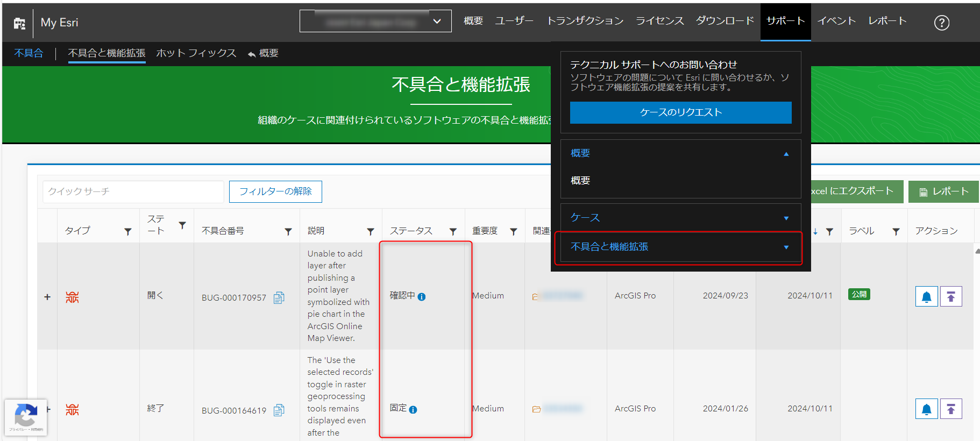Screen dimensions: 980x441
Task: Open the top navigation 概要 tab
Action: coord(473,21)
